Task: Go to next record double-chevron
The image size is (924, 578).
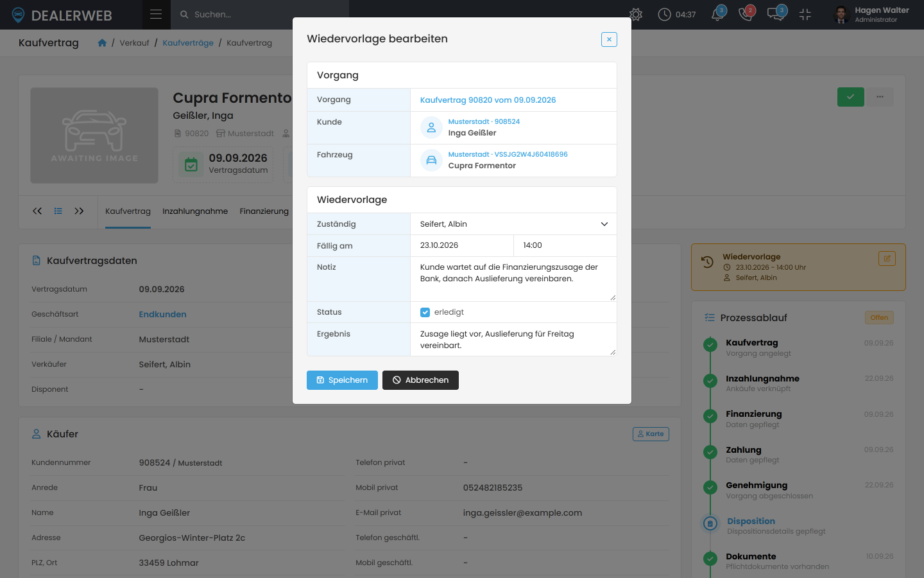Action: point(79,211)
